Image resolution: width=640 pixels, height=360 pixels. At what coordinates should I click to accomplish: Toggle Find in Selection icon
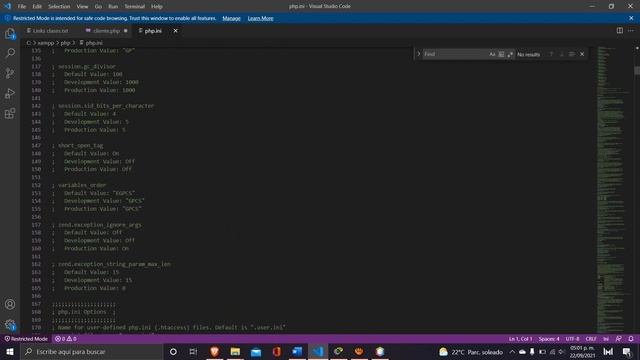(571, 54)
